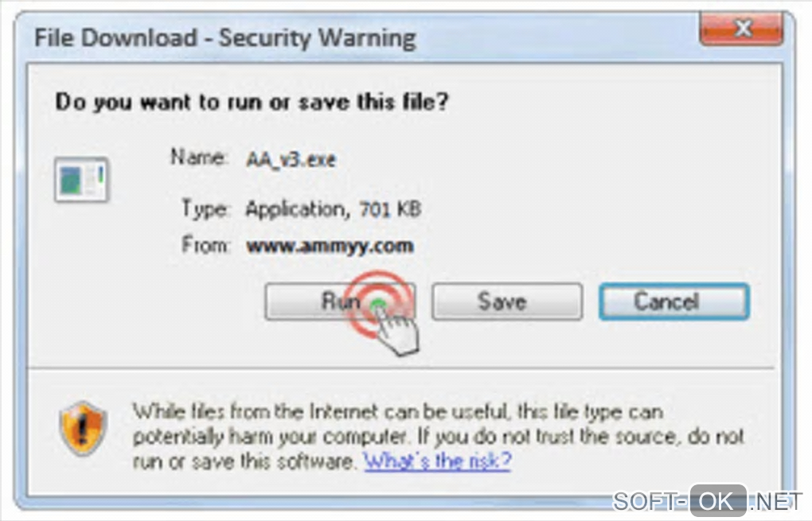Click the gray OK box in watermark
The image size is (812, 521).
click(718, 501)
